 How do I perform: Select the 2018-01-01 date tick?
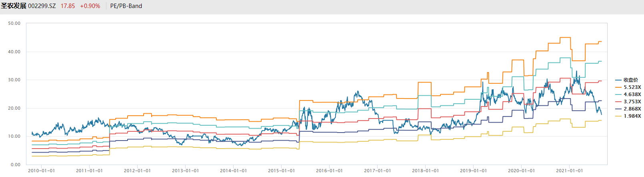(426, 171)
